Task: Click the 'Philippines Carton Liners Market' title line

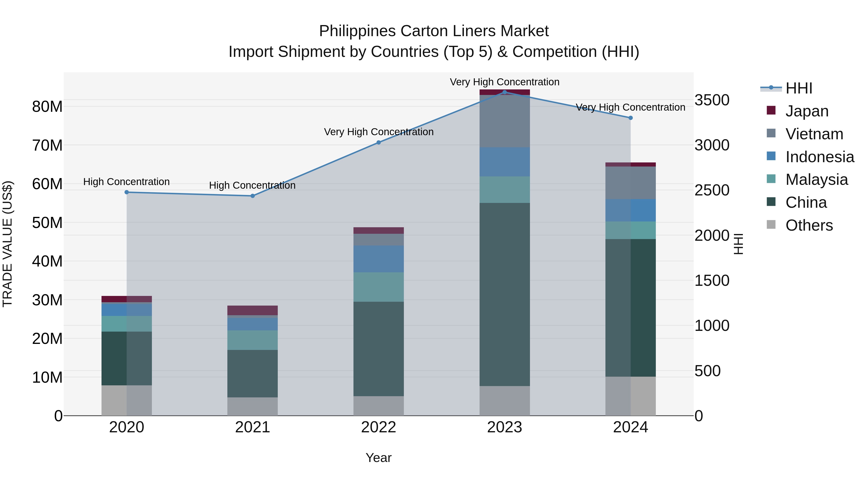Action: click(434, 31)
